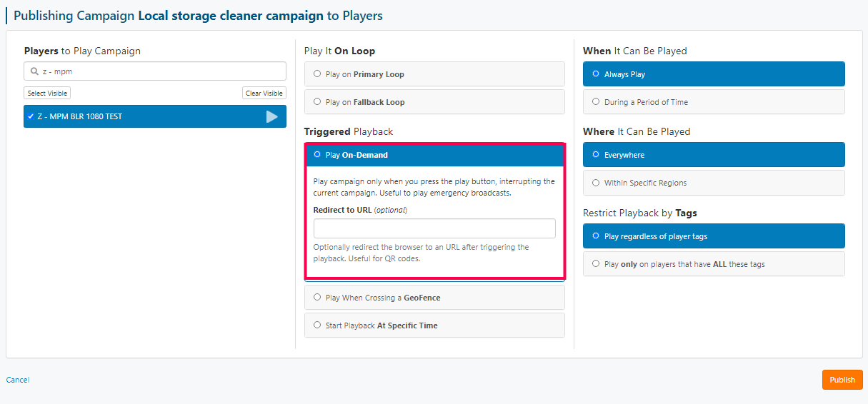
Task: Choose Play On-Demand triggered playback
Action: pos(434,155)
